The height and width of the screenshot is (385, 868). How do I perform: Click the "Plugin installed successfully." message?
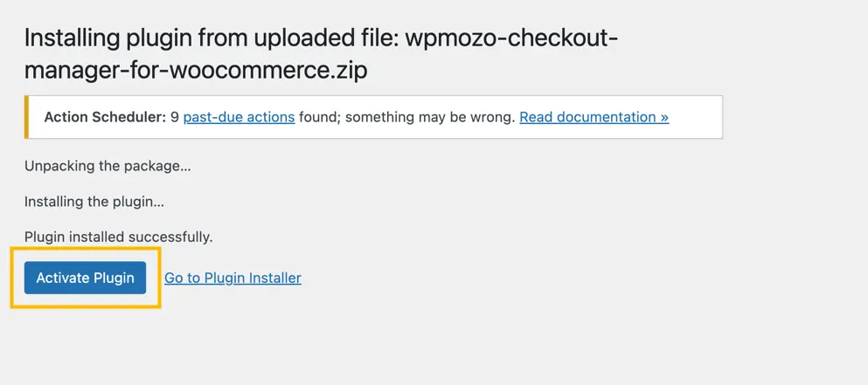pos(118,237)
